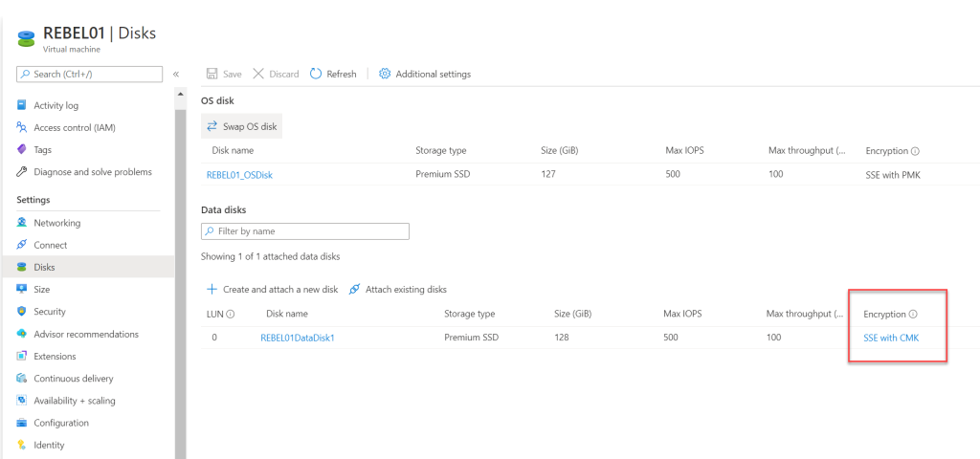980x459 pixels.
Task: Collapse the sidebar with double chevron
Action: [x=176, y=74]
